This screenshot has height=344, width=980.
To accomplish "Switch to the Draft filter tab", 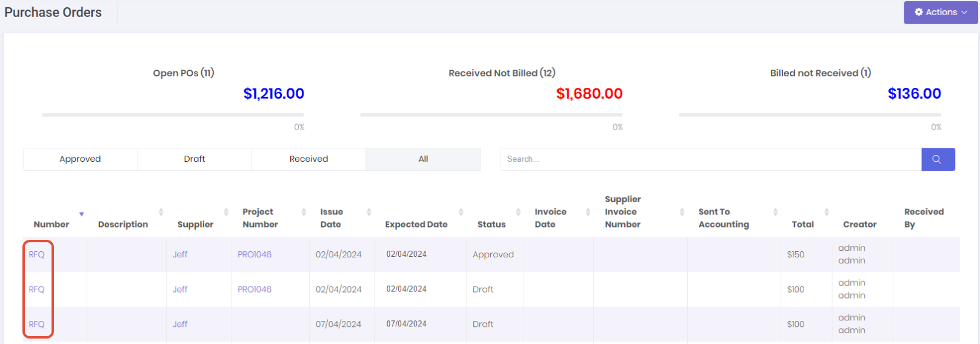I will [195, 159].
